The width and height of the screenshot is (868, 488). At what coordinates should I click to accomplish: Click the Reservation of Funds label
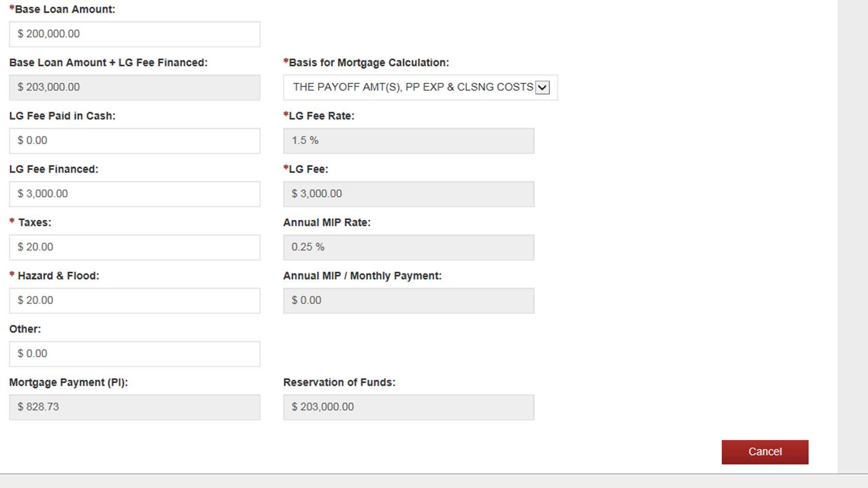click(x=339, y=383)
